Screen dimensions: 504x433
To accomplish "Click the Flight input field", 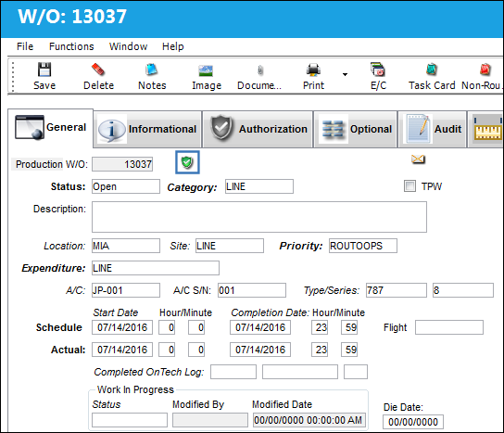I will click(x=449, y=327).
